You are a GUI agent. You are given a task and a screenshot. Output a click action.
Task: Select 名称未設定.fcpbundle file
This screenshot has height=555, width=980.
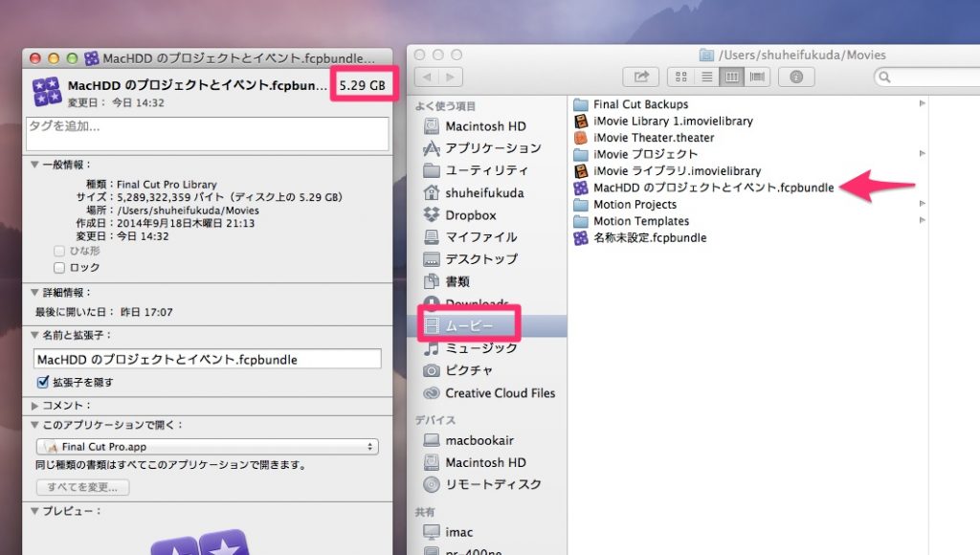(x=640, y=237)
